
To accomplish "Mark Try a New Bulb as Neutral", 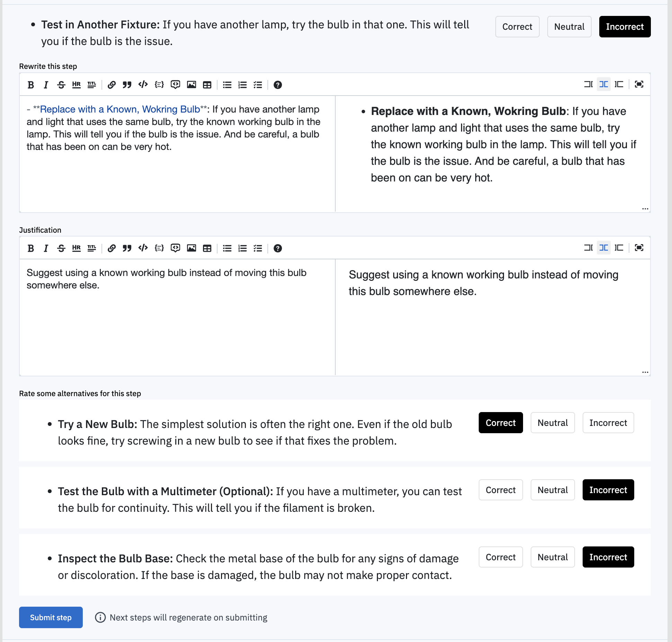I will point(552,423).
